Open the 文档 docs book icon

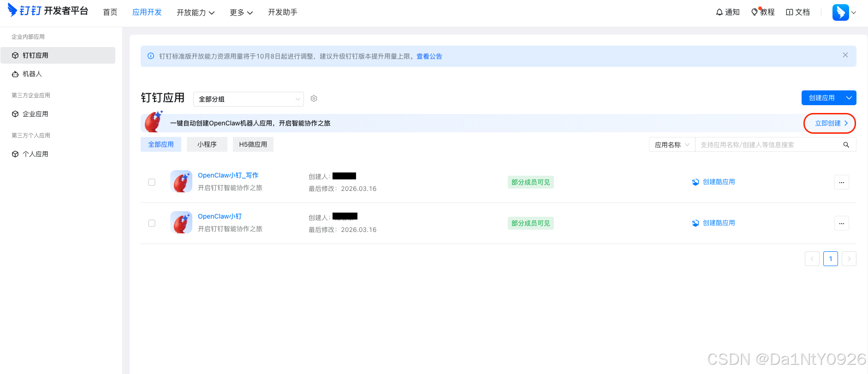(x=790, y=12)
